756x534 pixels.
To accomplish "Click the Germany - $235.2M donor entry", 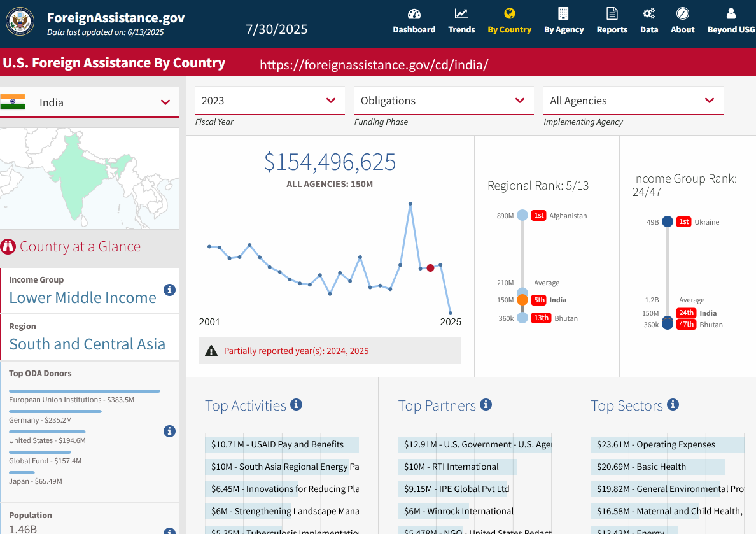I will pos(40,420).
